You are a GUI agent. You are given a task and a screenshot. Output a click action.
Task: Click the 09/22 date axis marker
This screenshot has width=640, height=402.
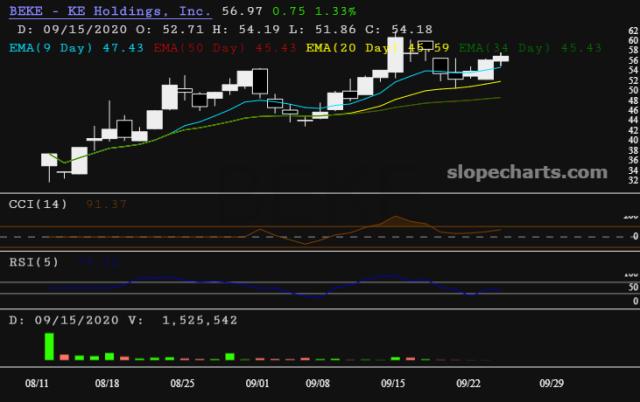pos(468,383)
